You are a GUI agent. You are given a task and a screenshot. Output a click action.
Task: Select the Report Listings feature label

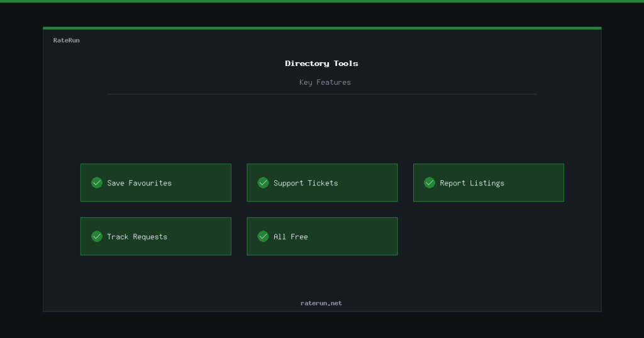click(x=472, y=183)
